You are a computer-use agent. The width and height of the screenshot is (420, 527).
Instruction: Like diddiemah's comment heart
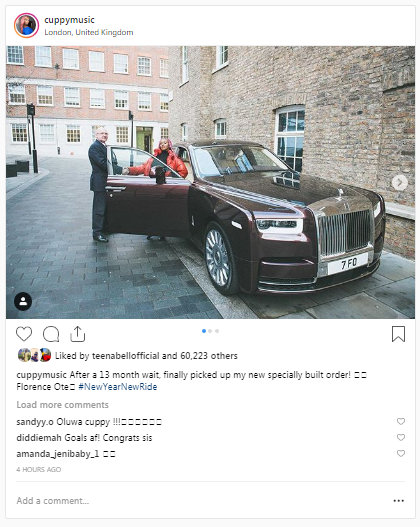(x=401, y=437)
